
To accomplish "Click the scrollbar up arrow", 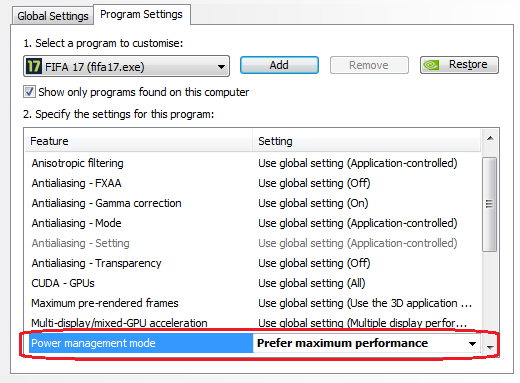I will coord(490,138).
